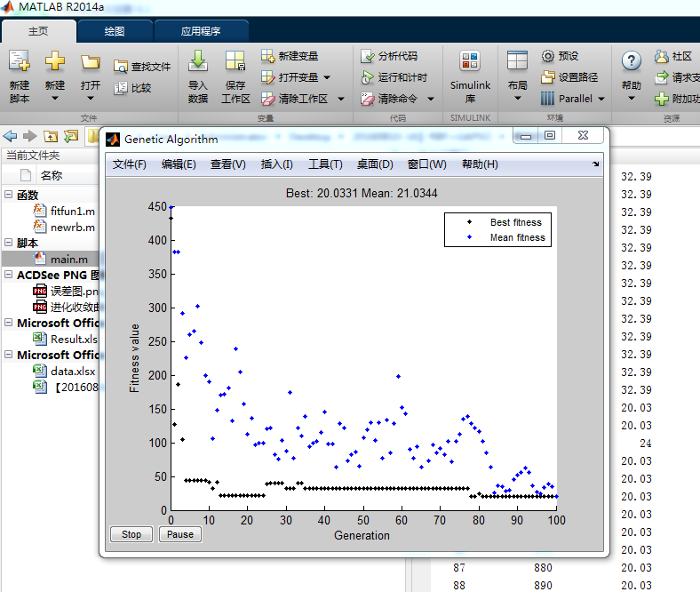The height and width of the screenshot is (592, 700).
Task: Select newrb.m in file browser
Action: tap(72, 228)
